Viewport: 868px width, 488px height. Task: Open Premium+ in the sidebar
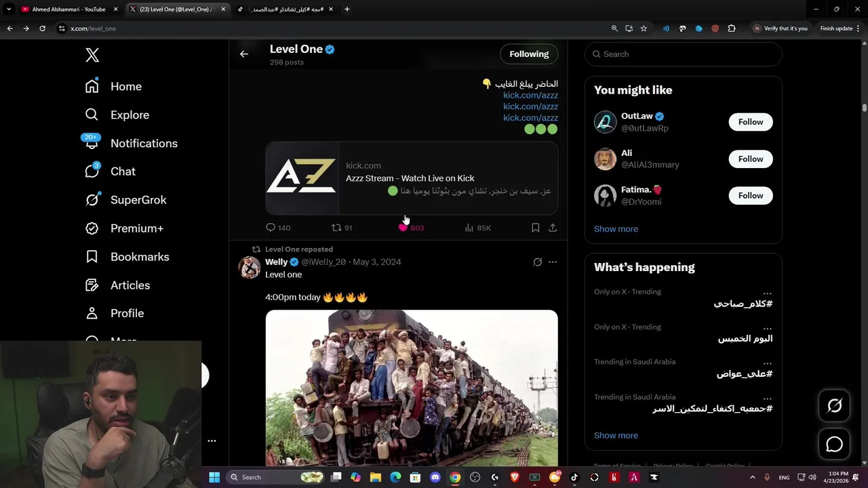point(125,229)
